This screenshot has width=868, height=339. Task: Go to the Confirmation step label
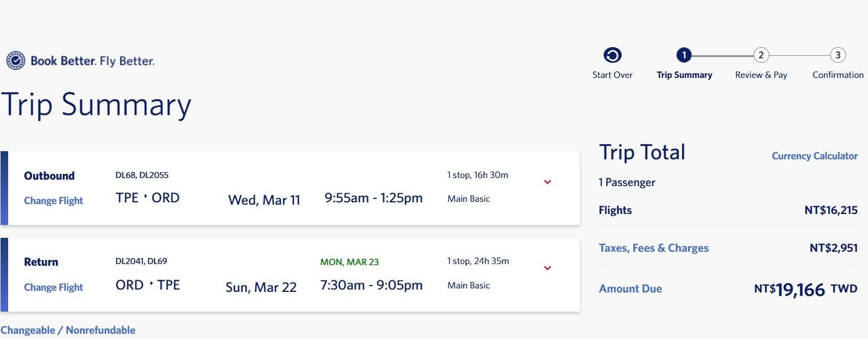click(838, 75)
